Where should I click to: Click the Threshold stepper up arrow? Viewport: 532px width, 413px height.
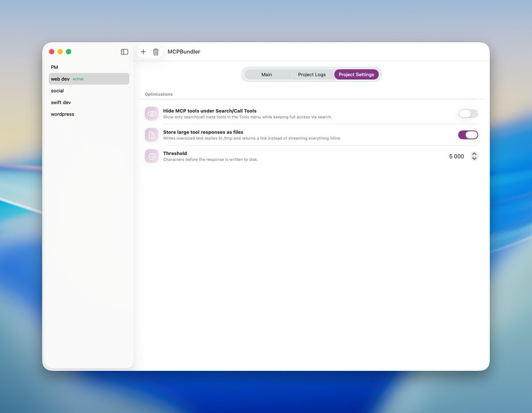pyautogui.click(x=474, y=153)
